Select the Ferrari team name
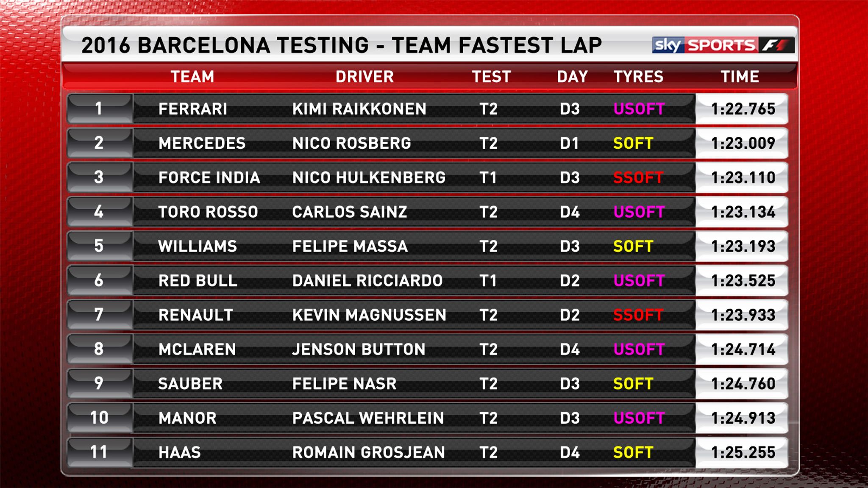Image resolution: width=868 pixels, height=488 pixels. coord(193,109)
